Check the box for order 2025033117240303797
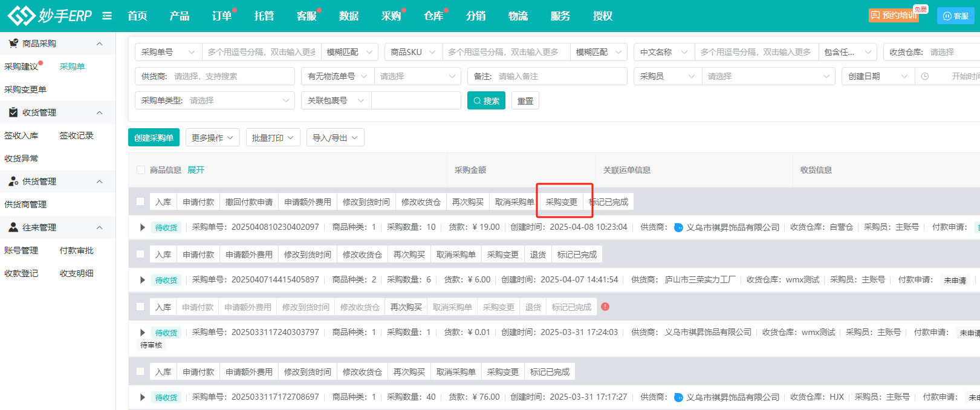This screenshot has width=980, height=410. 140,307
